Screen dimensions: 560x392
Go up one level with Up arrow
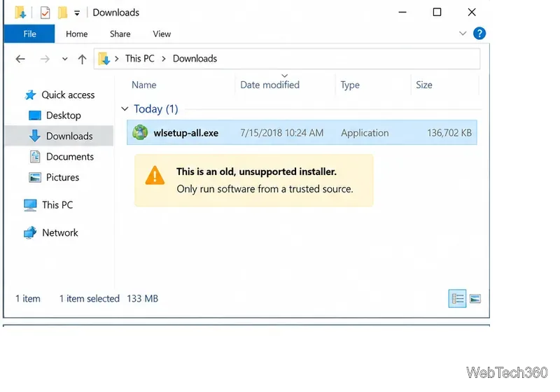tap(82, 59)
